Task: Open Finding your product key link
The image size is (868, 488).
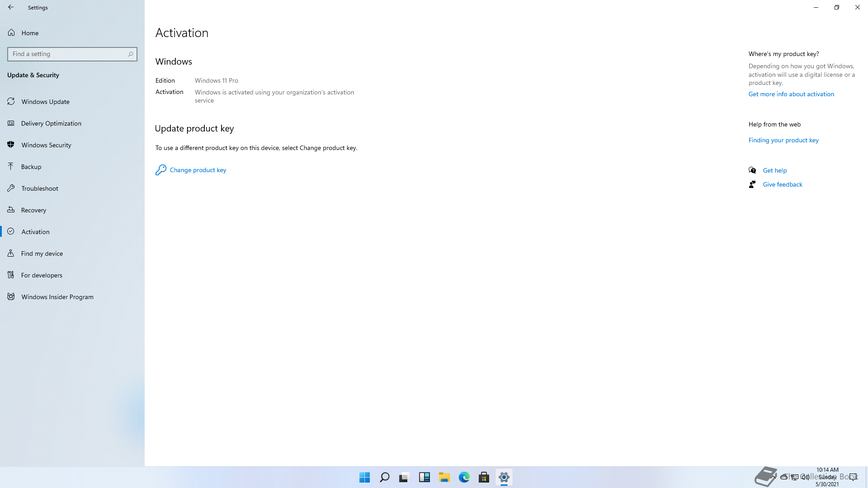Action: [x=783, y=140]
